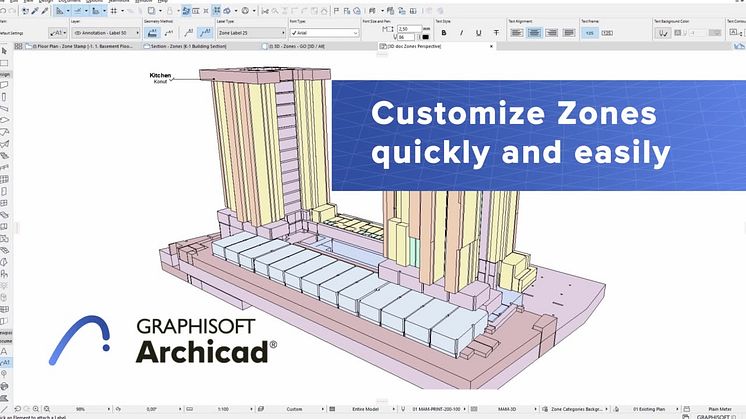Select the Column tool in the toolbox
This screenshot has width=746, height=419.
[x=4, y=97]
